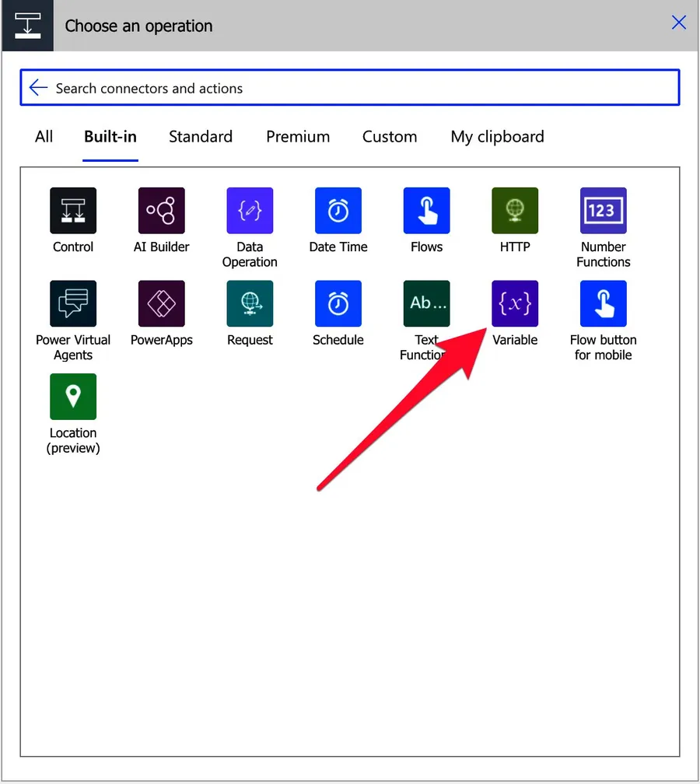The width and height of the screenshot is (700, 784).
Task: Open Number Functions connector
Action: 603,211
